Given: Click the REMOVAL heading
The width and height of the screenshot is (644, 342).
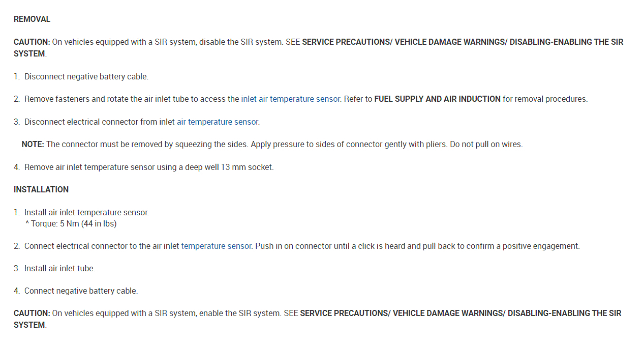Looking at the screenshot, I should coord(32,19).
